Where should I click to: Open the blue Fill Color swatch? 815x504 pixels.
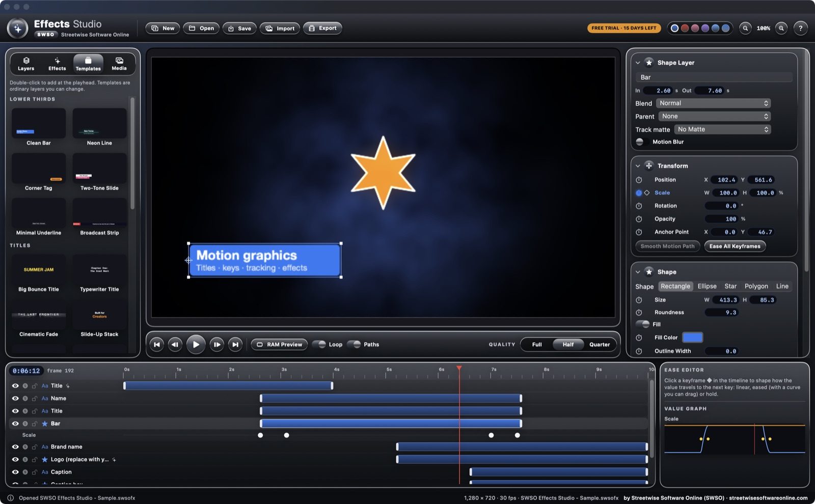692,338
